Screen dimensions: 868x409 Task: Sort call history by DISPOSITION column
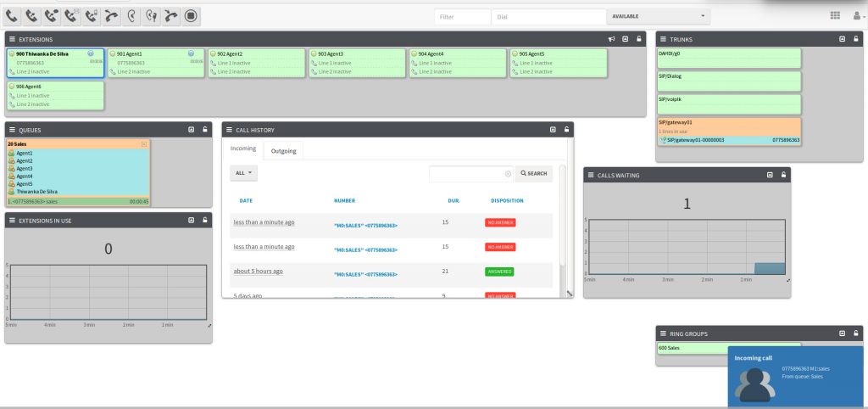coord(507,200)
